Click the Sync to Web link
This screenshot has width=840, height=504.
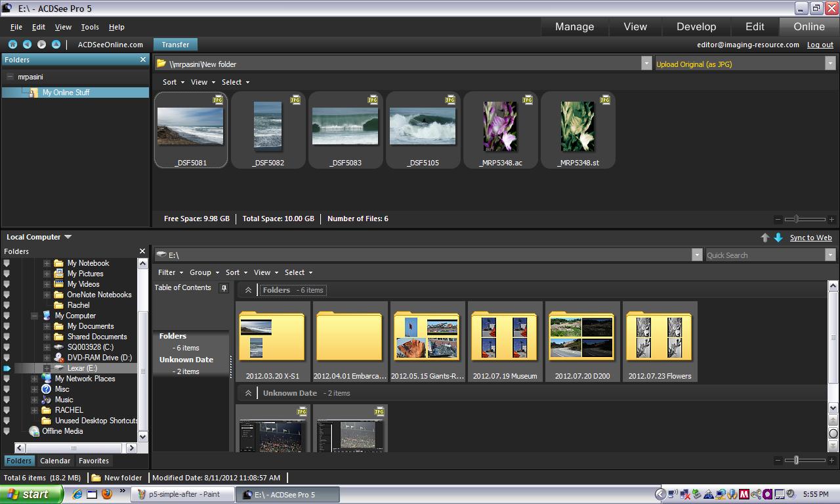810,238
